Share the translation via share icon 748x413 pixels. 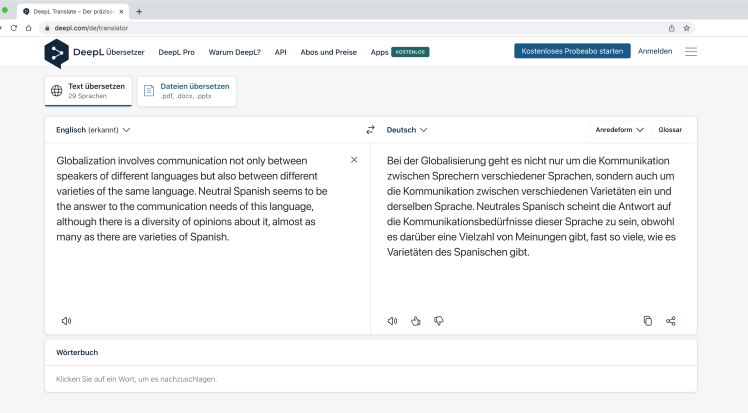(x=671, y=321)
